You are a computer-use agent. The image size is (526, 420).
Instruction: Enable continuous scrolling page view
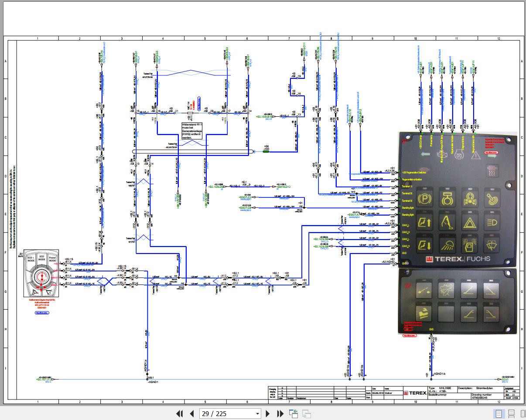tap(512, 413)
